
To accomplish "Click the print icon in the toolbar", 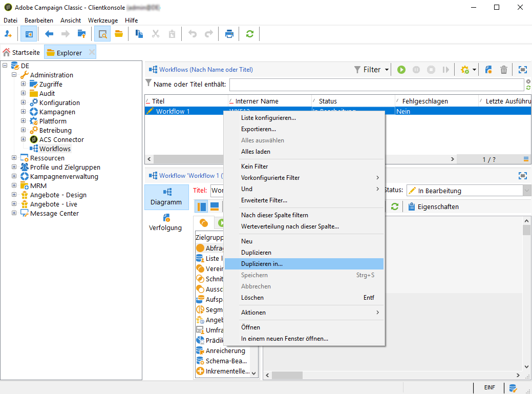I will coord(229,34).
